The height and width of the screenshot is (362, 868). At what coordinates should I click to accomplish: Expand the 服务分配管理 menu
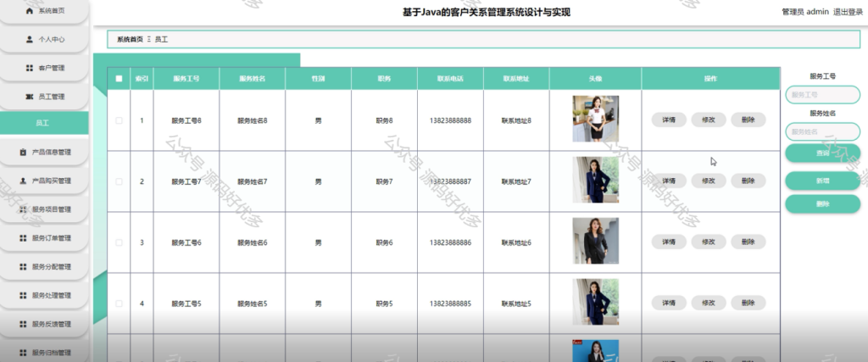click(44, 267)
